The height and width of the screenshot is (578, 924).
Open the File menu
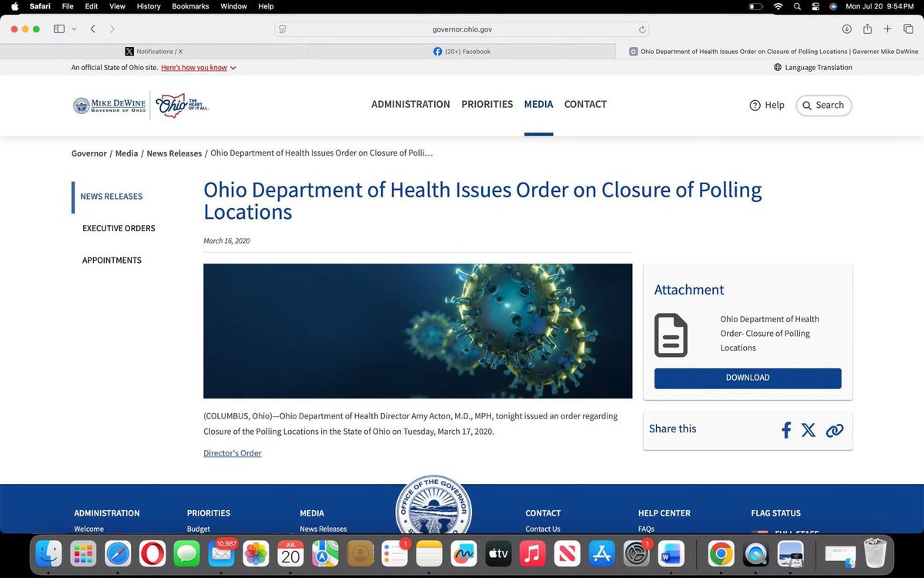(68, 6)
